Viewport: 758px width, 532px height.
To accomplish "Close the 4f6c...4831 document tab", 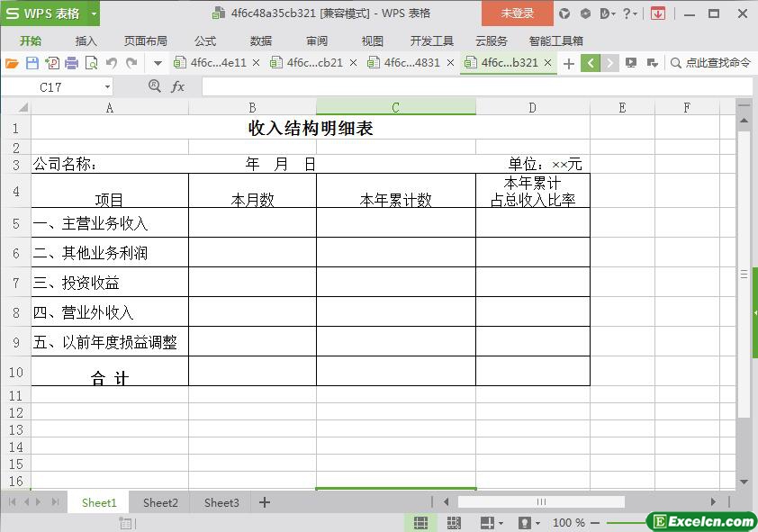I will [450, 63].
